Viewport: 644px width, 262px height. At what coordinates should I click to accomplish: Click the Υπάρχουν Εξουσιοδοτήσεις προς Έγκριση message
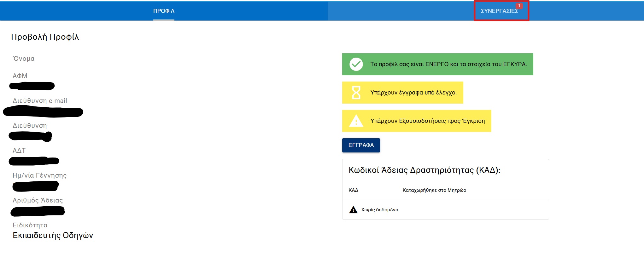(427, 121)
